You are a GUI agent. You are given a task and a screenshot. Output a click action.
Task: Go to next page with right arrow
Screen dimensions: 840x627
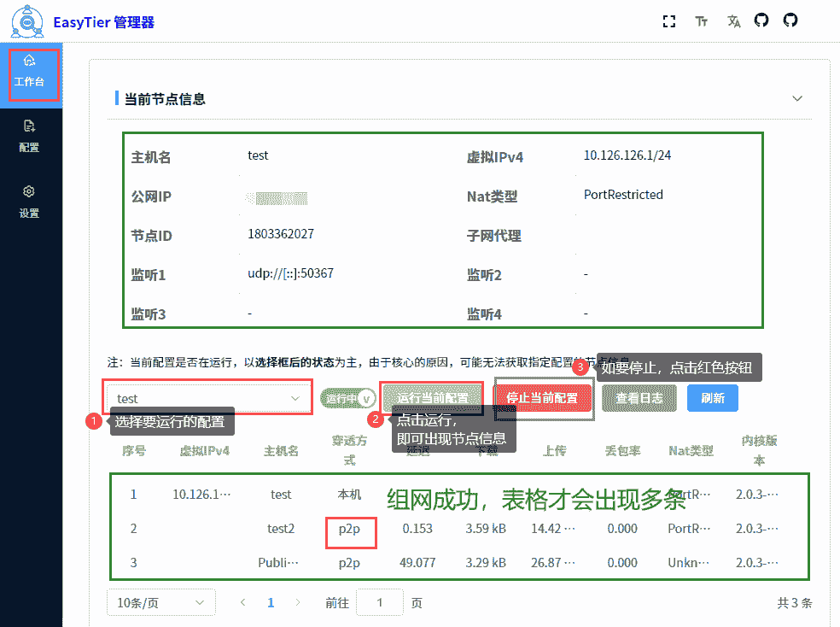(x=298, y=603)
